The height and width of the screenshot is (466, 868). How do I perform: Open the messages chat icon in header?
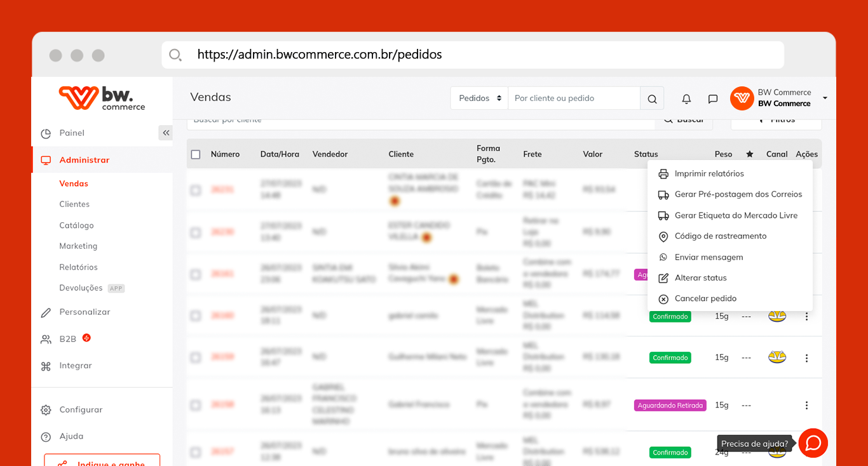[713, 99]
